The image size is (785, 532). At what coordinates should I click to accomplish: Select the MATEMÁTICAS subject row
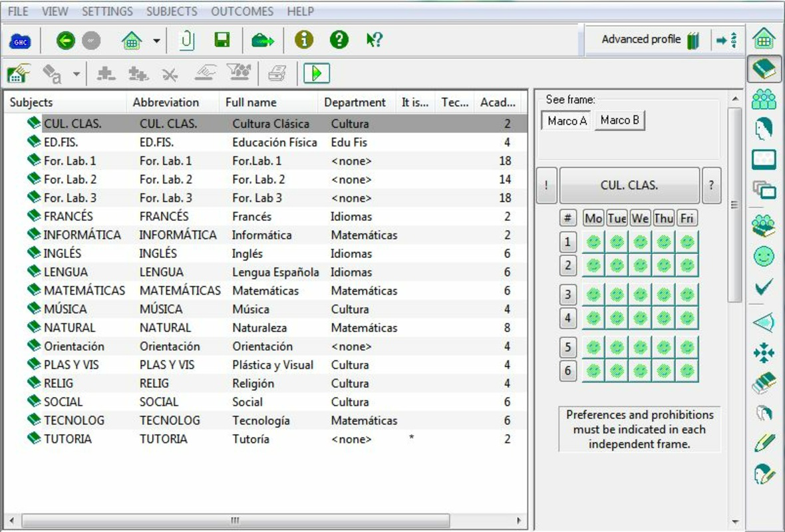coord(265,291)
